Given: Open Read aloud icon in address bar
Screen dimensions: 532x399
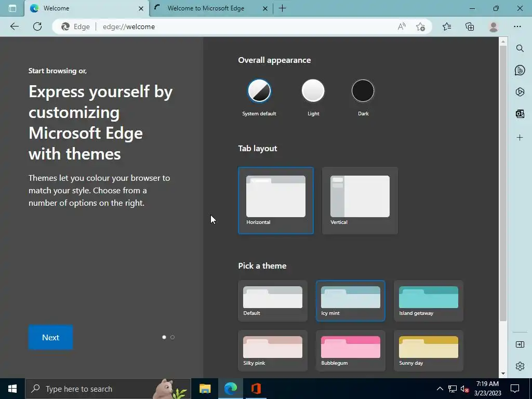Looking at the screenshot, I should point(402,26).
